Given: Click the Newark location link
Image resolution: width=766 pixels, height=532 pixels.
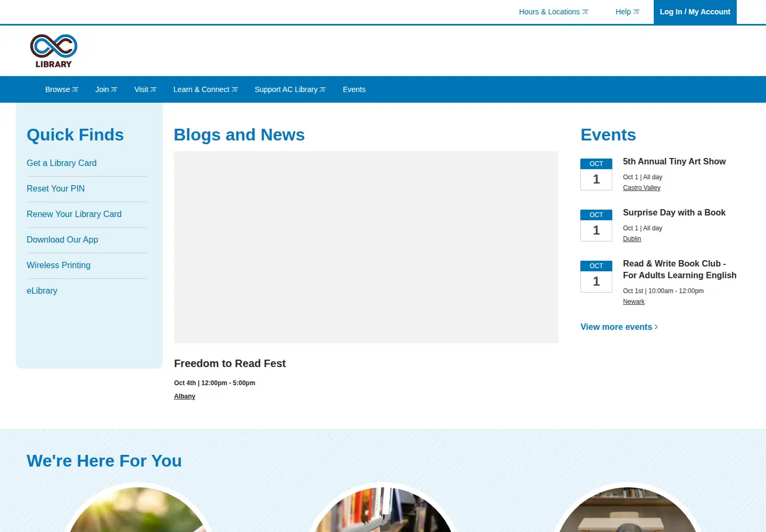Looking at the screenshot, I should (634, 302).
